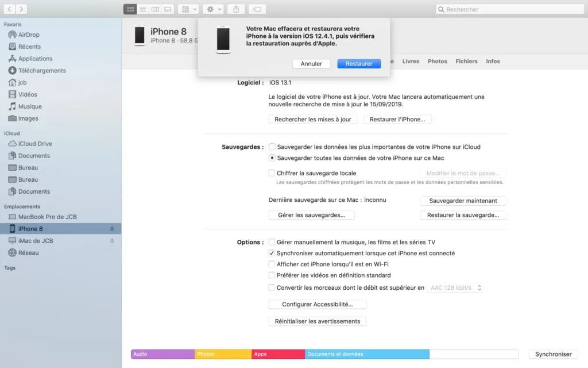The width and height of the screenshot is (588, 368).
Task: Open the Infos tab
Action: click(493, 61)
